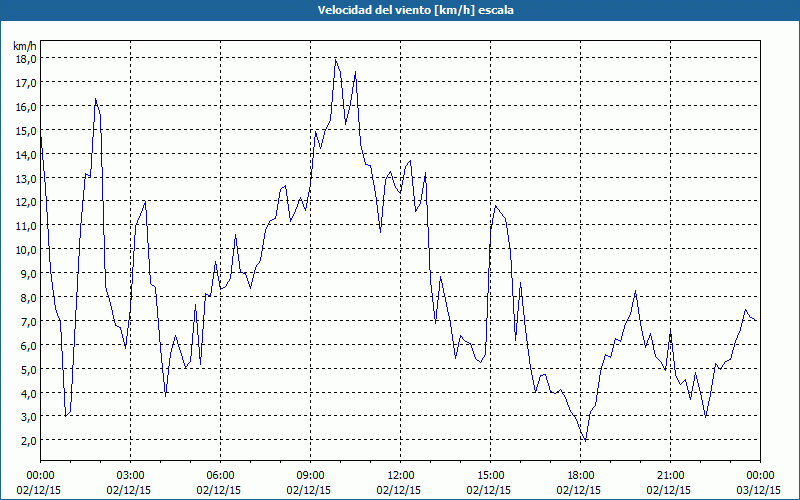Screen dimensions: 800x500
Task: Click the 5,0 y-axis value
Action: pyautogui.click(x=29, y=369)
